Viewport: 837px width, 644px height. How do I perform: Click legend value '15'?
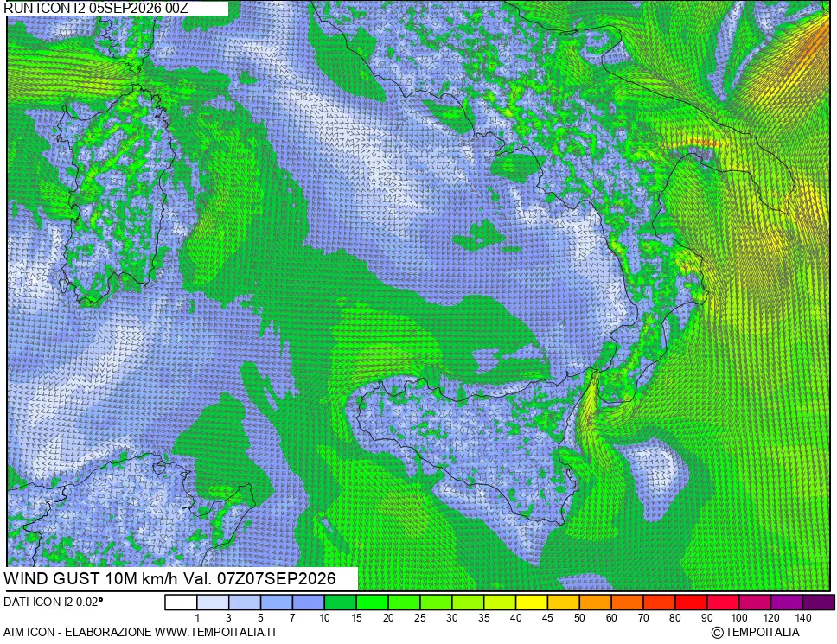(356, 618)
